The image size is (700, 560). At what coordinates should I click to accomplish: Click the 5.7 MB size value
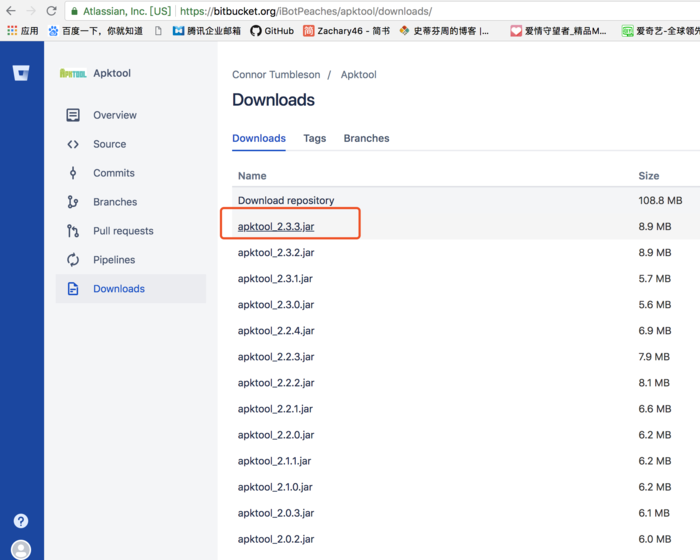pos(654,279)
